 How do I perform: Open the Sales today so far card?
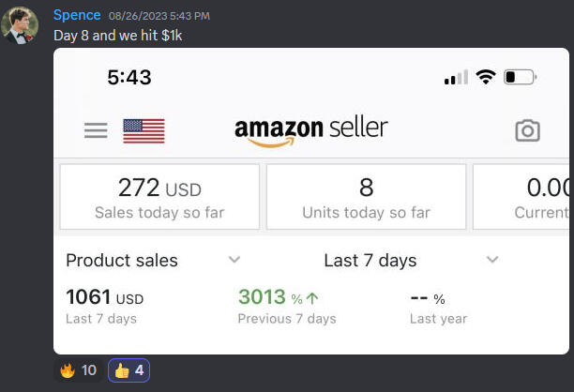[159, 197]
